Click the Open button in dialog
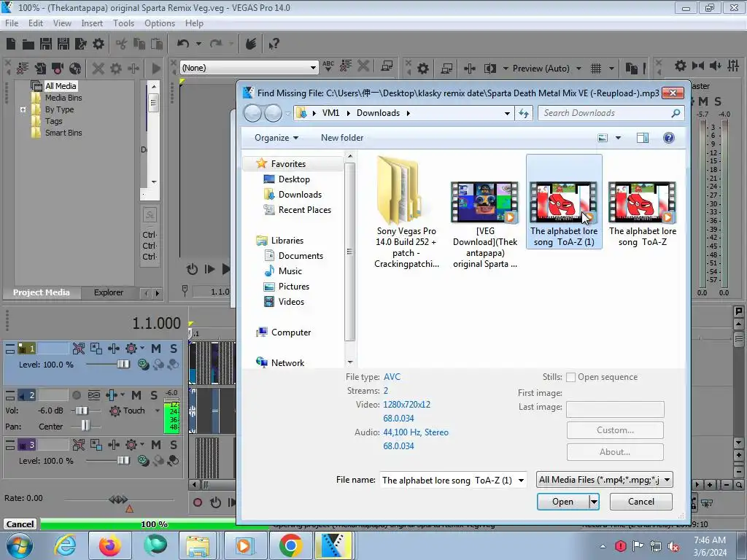The image size is (747, 560). pos(562,502)
